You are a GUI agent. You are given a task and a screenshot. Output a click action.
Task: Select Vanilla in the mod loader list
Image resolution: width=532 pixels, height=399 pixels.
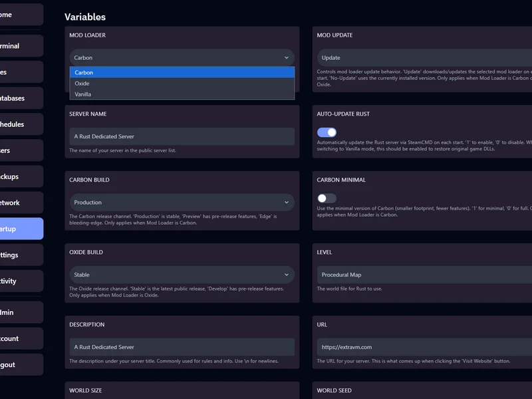181,94
